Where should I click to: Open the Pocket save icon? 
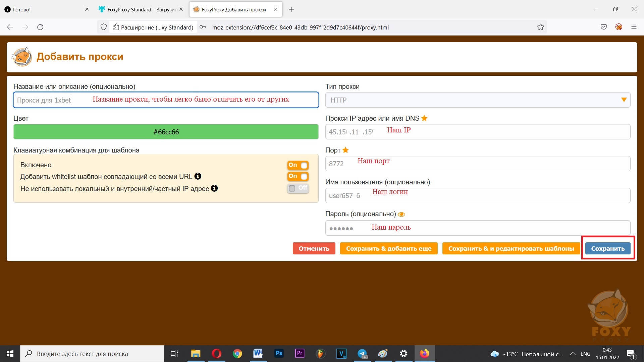click(604, 27)
